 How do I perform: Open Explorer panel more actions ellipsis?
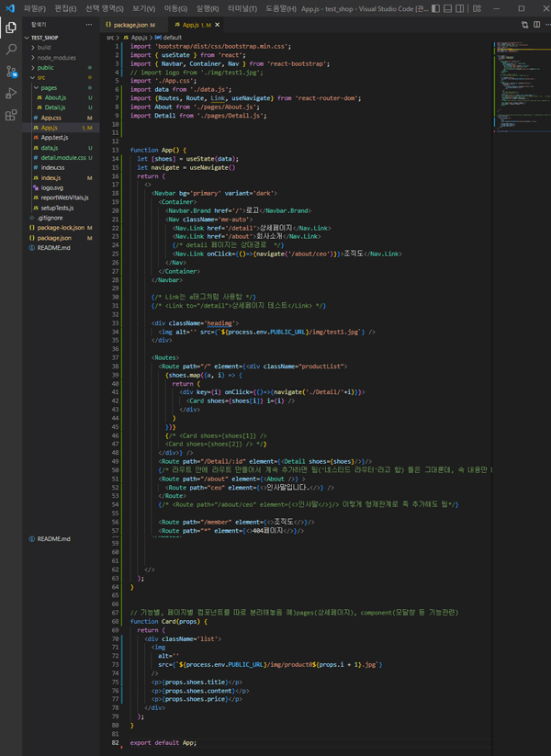(x=89, y=25)
